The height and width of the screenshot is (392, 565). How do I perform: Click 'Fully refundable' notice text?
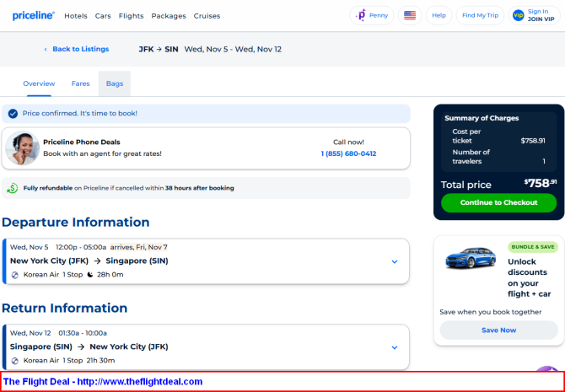tap(129, 188)
